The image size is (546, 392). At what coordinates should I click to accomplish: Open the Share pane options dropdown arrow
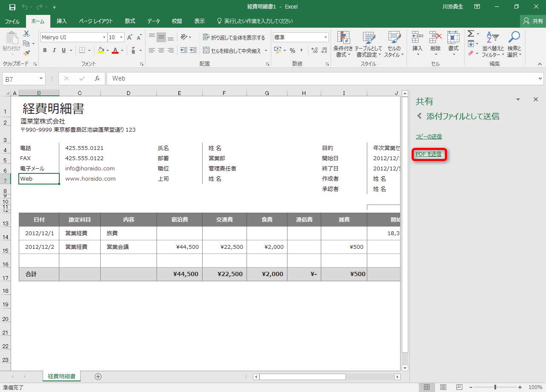tap(518, 99)
